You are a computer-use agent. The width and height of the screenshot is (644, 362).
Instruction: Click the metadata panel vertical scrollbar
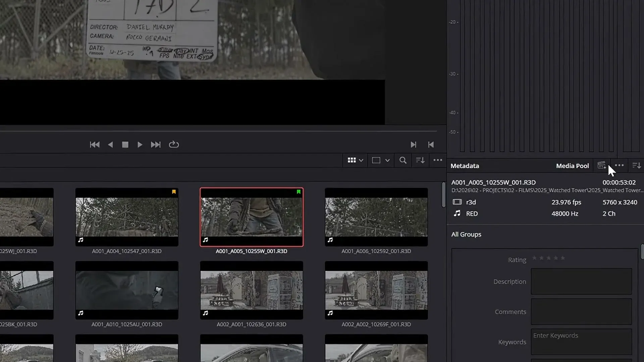click(642, 252)
